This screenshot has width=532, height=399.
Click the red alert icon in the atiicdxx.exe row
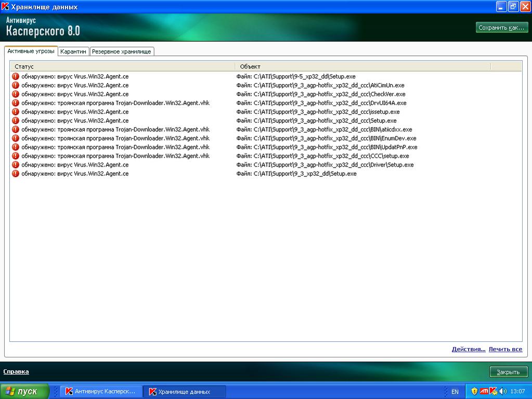tap(16, 129)
